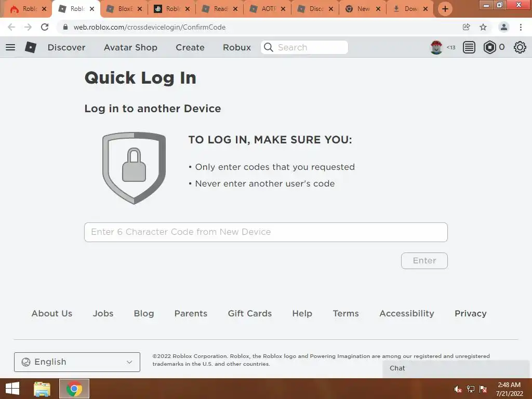The image size is (532, 399).
Task: Open the Gift Cards footer link
Action: tap(250, 313)
